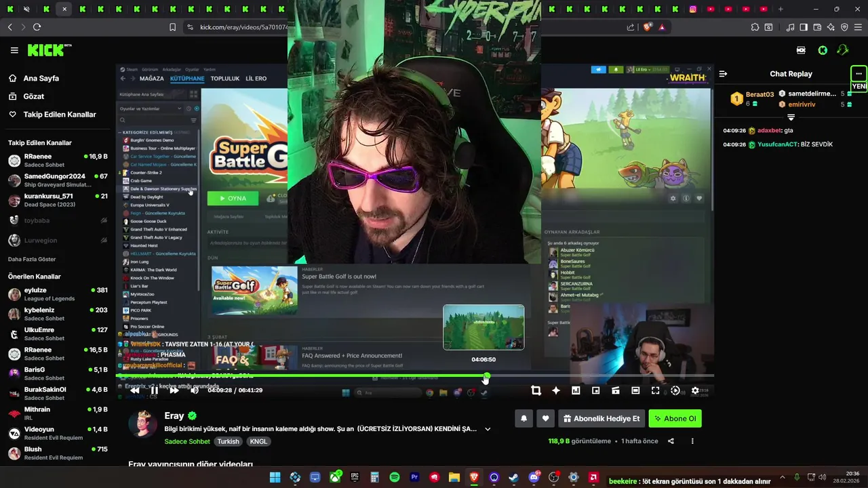Open the Mithrain recommended channel
Image resolution: width=868 pixels, height=488 pixels.
click(x=58, y=413)
